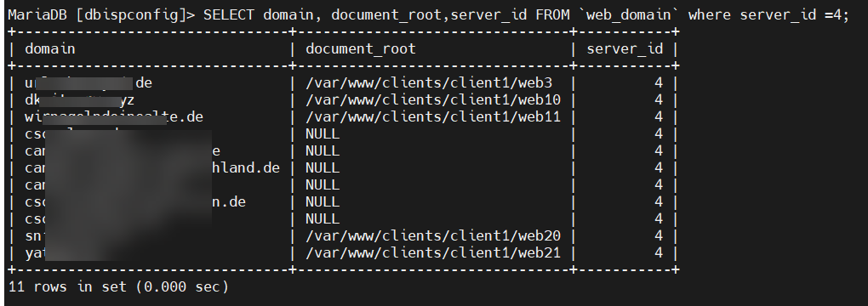Viewport: 868px width, 306px height.
Task: Select the /var/www/clients/client1/web20 path
Action: coord(433,235)
